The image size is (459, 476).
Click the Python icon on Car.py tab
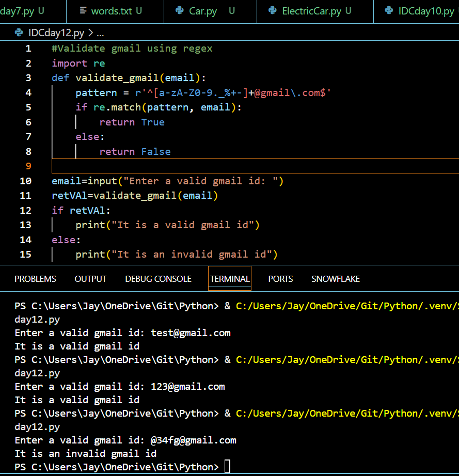(180, 11)
